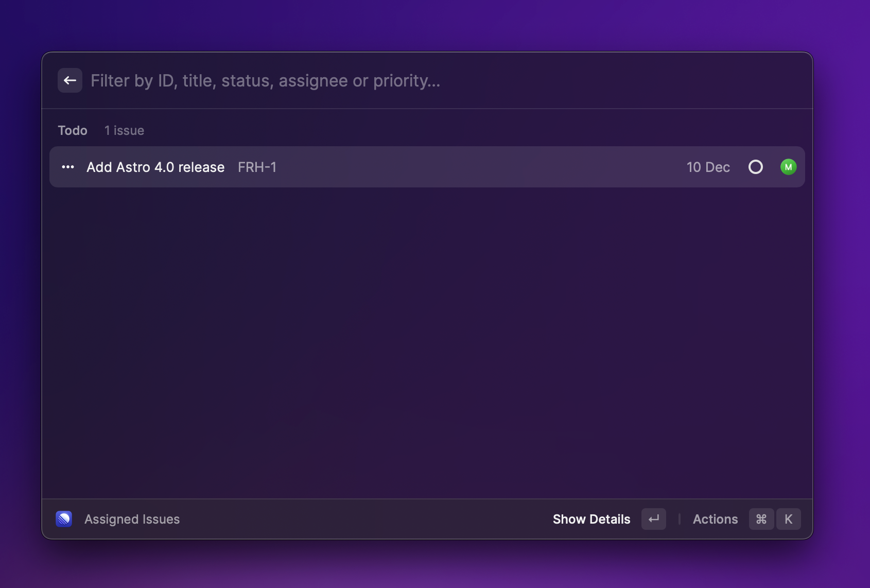870x588 pixels.
Task: Click the Todo status circle icon
Action: click(x=755, y=167)
